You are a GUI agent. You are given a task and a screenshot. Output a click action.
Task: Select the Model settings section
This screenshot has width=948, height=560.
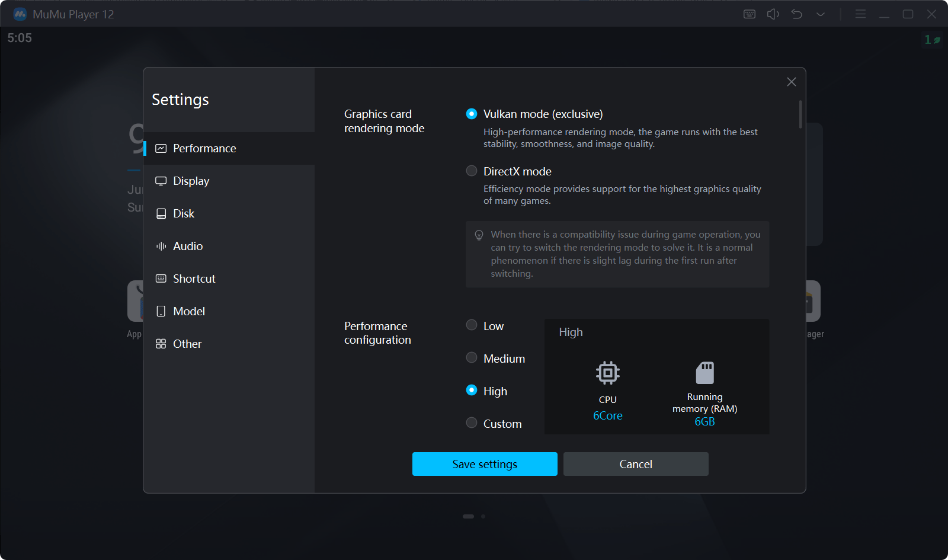(x=188, y=311)
